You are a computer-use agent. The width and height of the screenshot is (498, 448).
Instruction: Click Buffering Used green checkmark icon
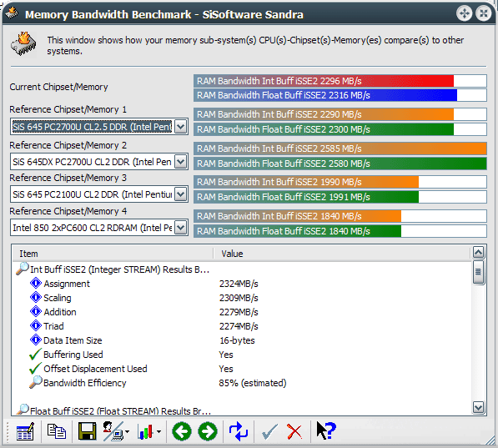(35, 354)
